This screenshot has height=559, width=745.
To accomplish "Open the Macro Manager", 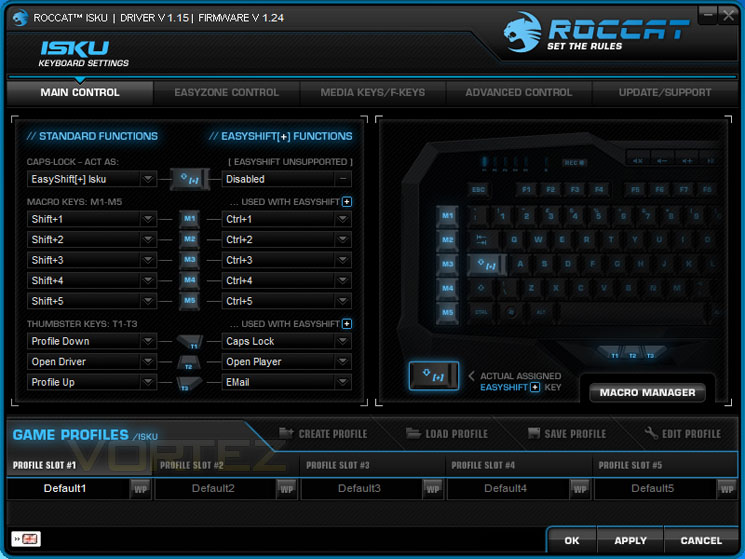I will tap(647, 393).
